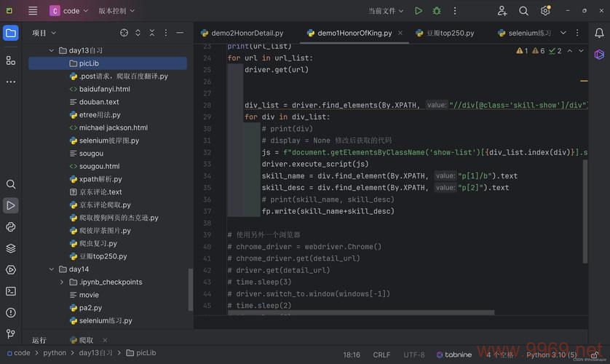Click the project tree vertical scrollbar
This screenshot has height=364, width=610.
point(191,290)
